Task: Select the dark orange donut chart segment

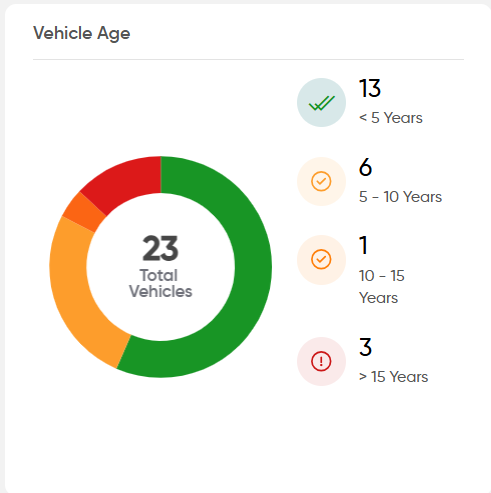Action: (x=84, y=212)
